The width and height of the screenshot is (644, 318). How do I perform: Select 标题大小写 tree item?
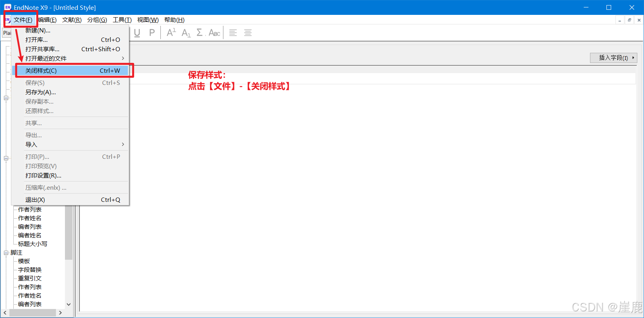pos(32,244)
